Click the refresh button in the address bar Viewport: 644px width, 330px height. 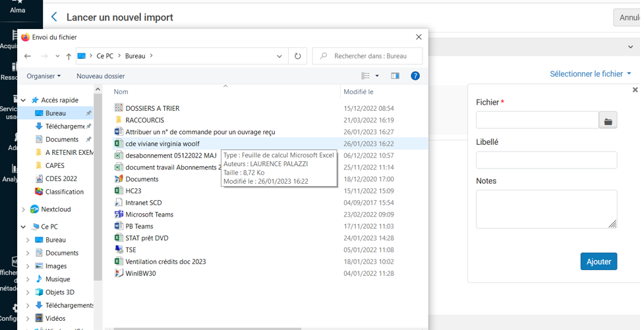[297, 57]
